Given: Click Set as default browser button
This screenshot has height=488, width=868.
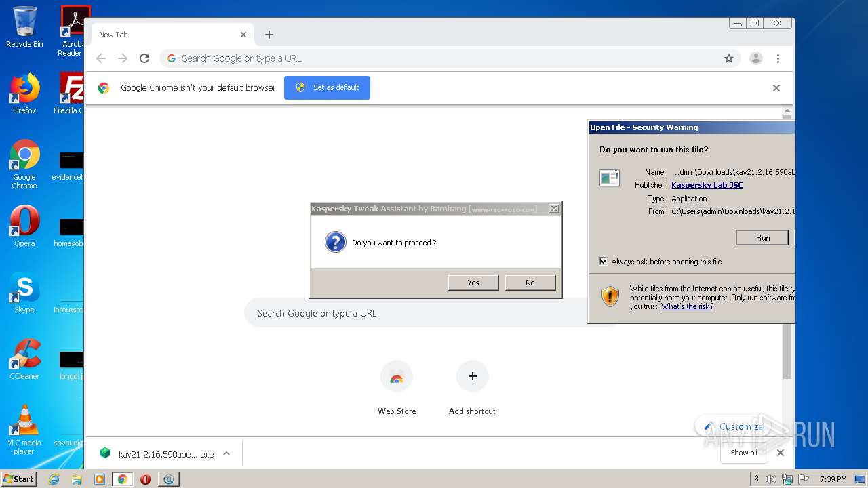Looking at the screenshot, I should click(327, 87).
